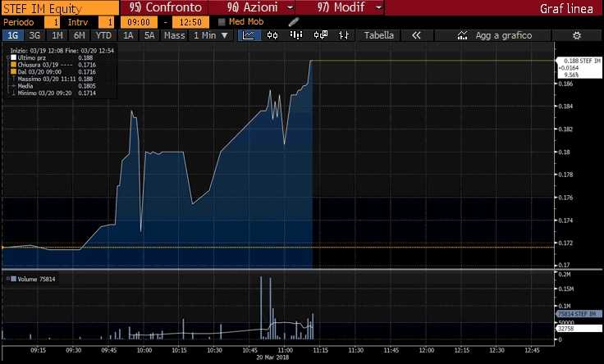The width and height of the screenshot is (604, 364).
Task: Click the Graf linea title label
Action: [x=566, y=8]
